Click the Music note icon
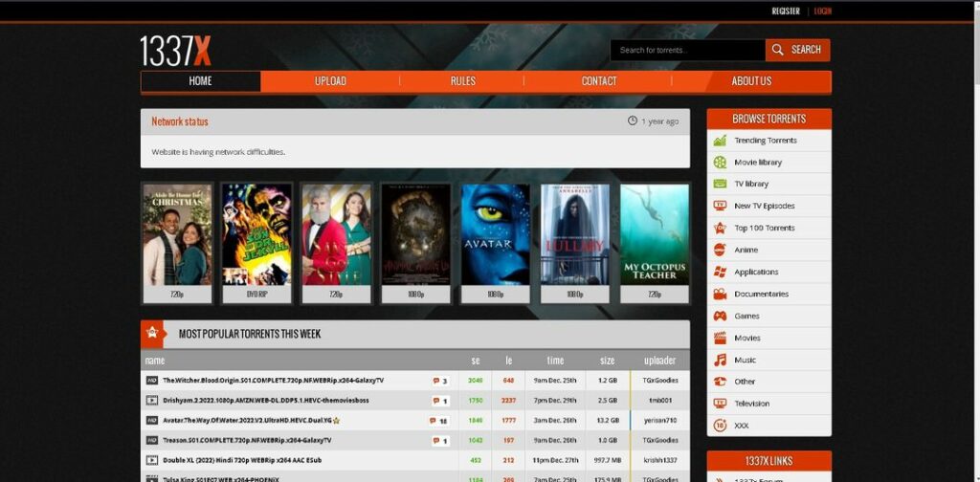980x482 pixels. tap(720, 360)
